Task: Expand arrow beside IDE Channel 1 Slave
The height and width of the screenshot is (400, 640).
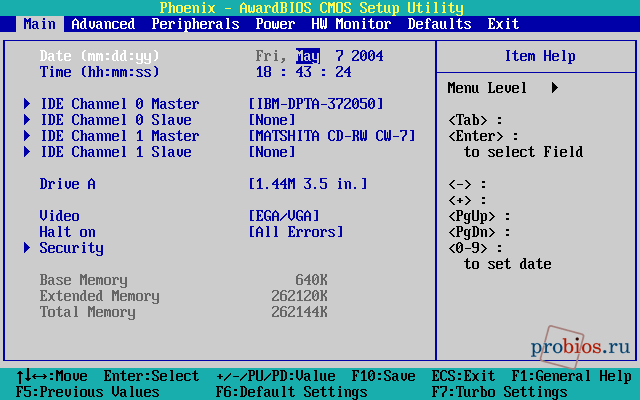Action: 27,151
